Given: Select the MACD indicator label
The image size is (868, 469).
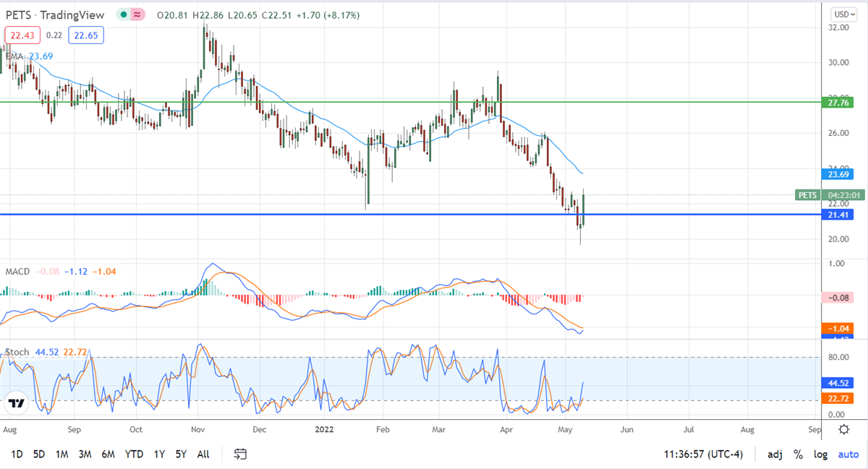Looking at the screenshot, I should click(17, 271).
